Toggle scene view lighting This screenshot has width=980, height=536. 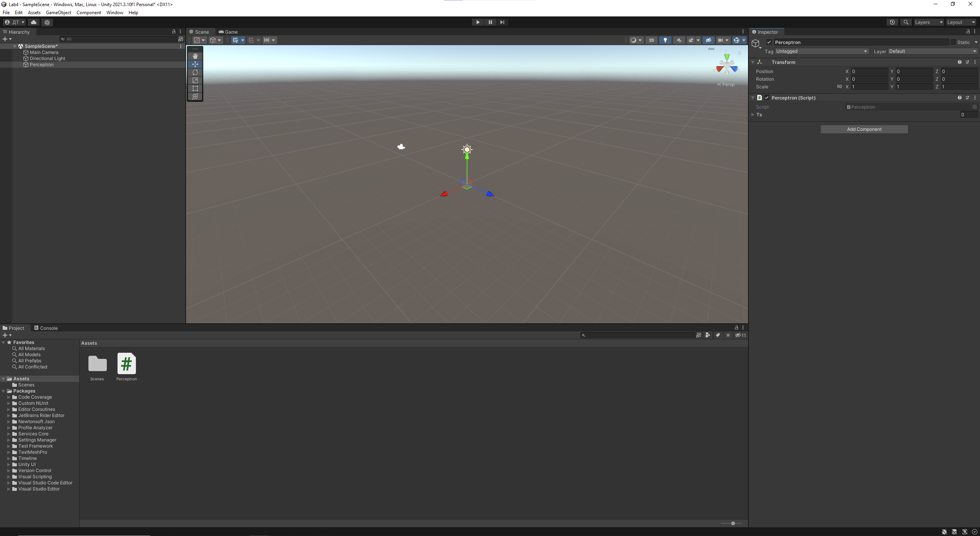(x=665, y=40)
